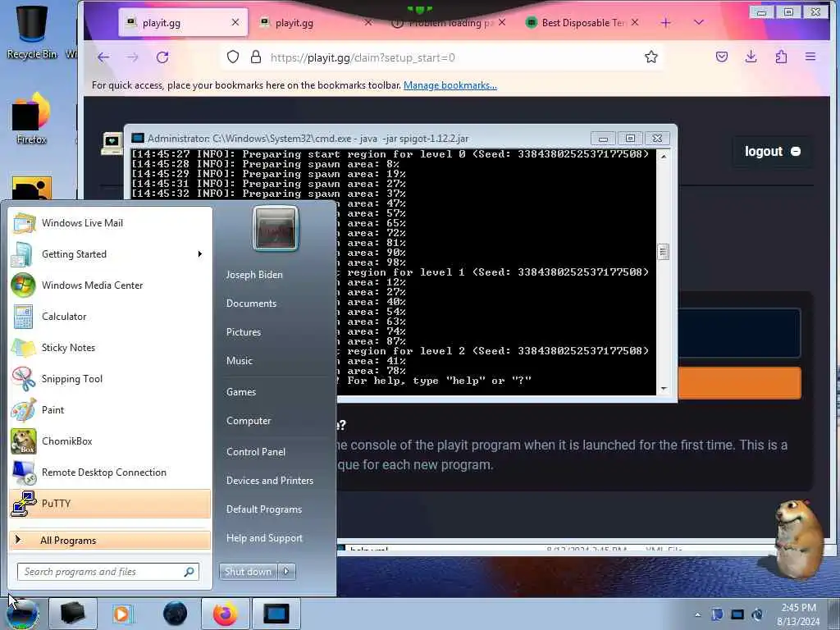Click cmd window taskbar button
840x630 pixels.
point(276,614)
